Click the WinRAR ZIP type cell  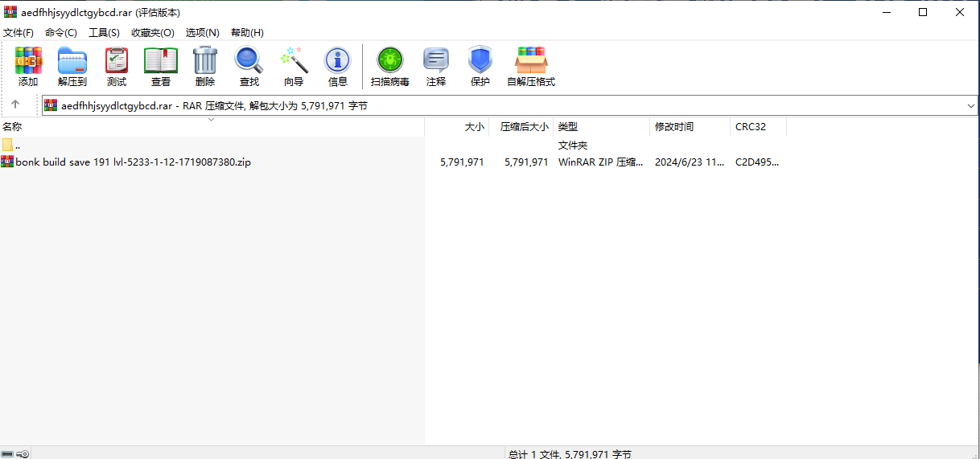(601, 162)
